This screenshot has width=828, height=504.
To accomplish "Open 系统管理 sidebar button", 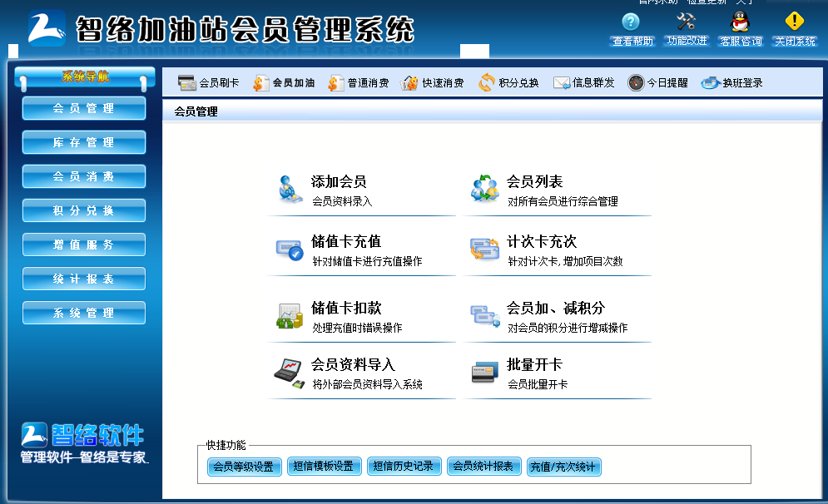I will click(x=84, y=313).
